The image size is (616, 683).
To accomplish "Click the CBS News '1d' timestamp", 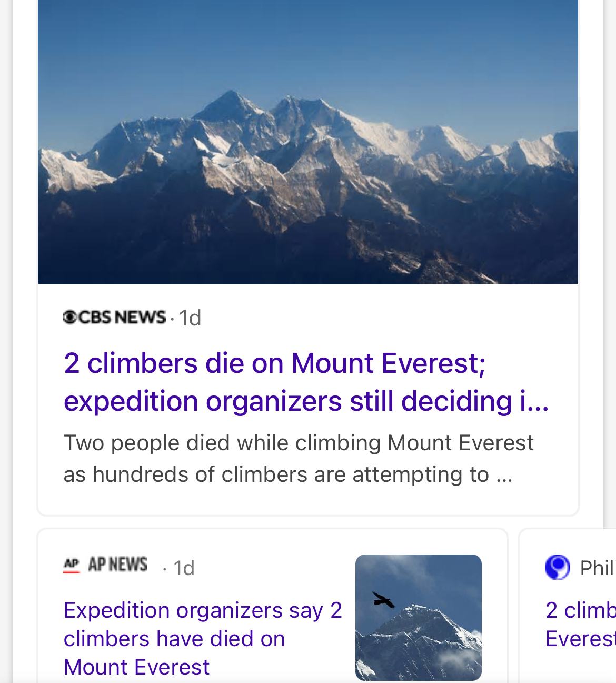I will tap(190, 318).
